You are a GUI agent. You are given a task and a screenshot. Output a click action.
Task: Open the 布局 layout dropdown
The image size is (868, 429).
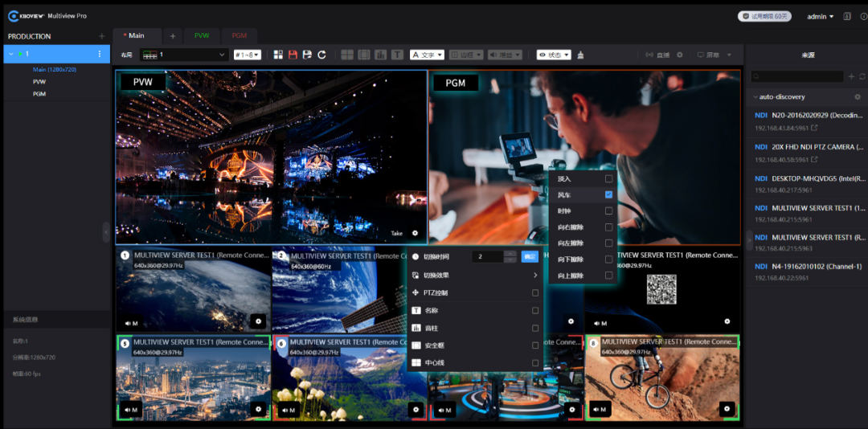(184, 55)
